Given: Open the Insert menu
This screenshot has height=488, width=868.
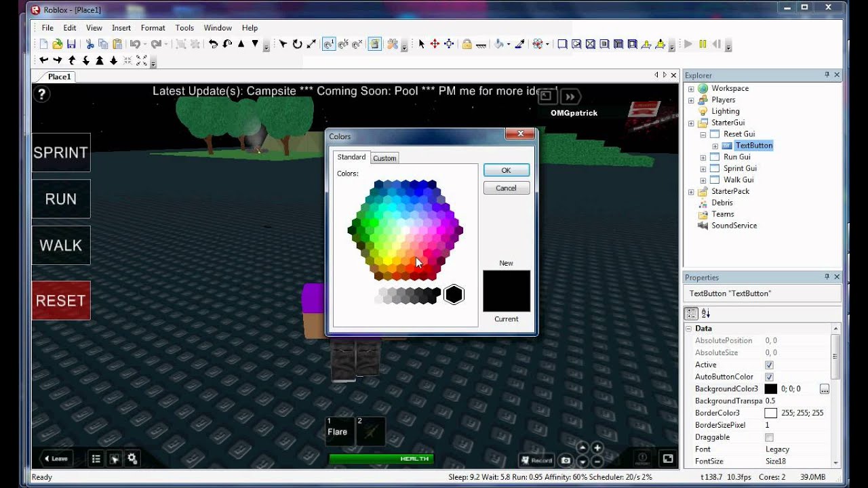Looking at the screenshot, I should pos(121,28).
